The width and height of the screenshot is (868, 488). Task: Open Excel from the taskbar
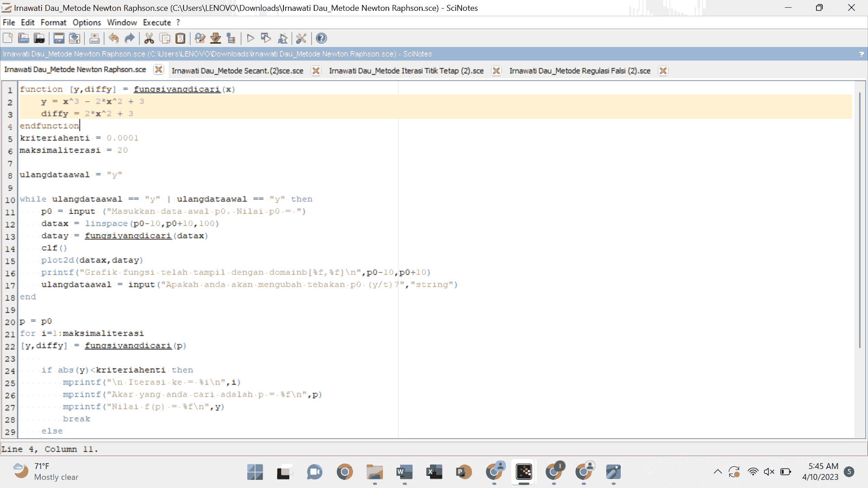434,472
